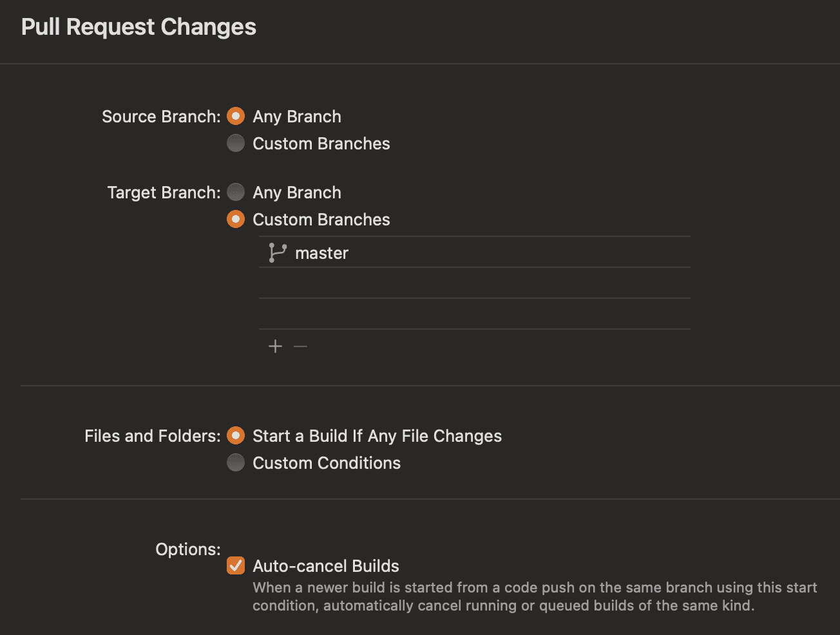
Task: Click the Auto-cancel Builds title text
Action: [x=326, y=566]
